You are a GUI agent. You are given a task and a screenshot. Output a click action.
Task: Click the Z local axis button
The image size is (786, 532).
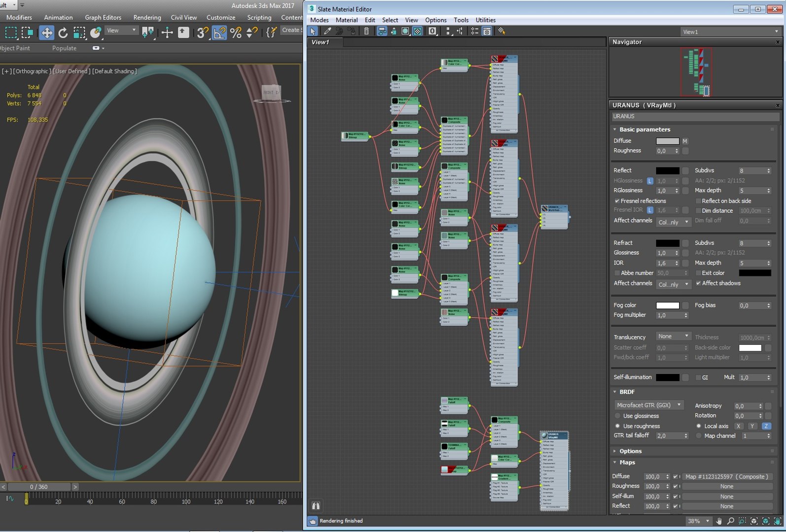766,426
